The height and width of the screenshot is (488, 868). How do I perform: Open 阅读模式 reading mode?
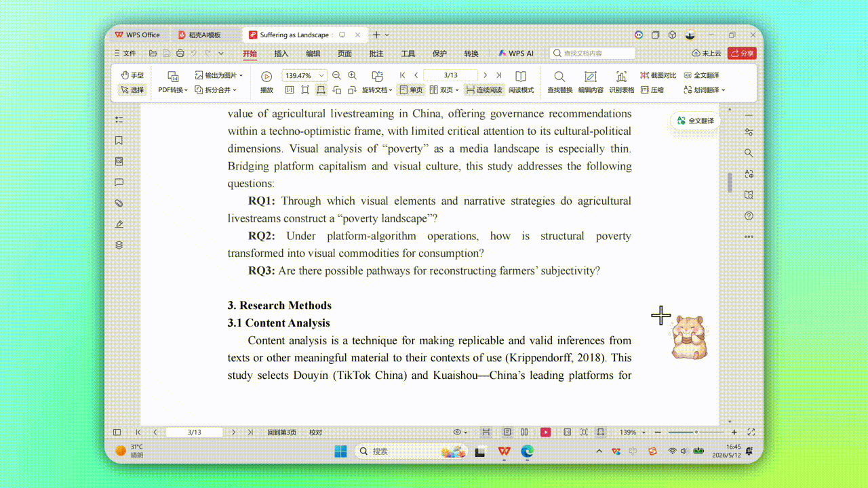(x=521, y=81)
